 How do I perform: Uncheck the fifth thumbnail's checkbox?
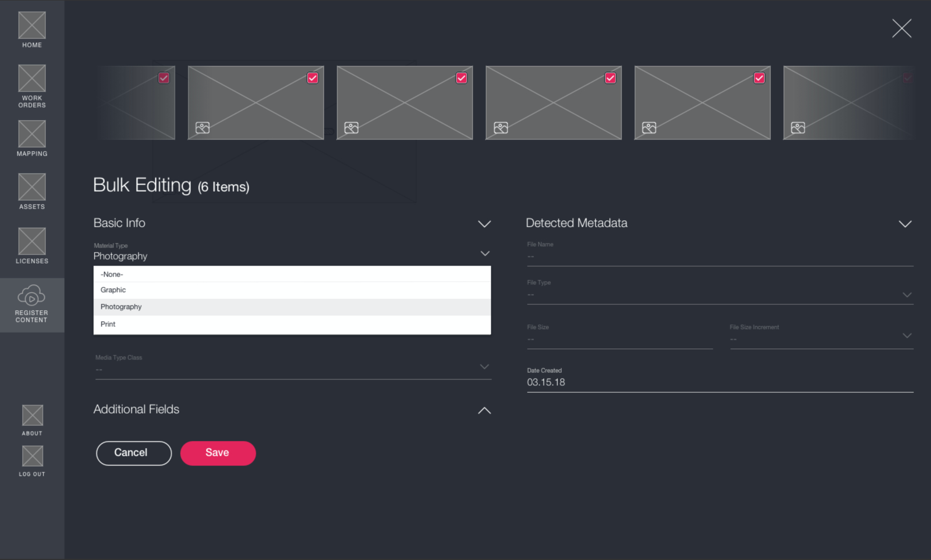point(759,78)
